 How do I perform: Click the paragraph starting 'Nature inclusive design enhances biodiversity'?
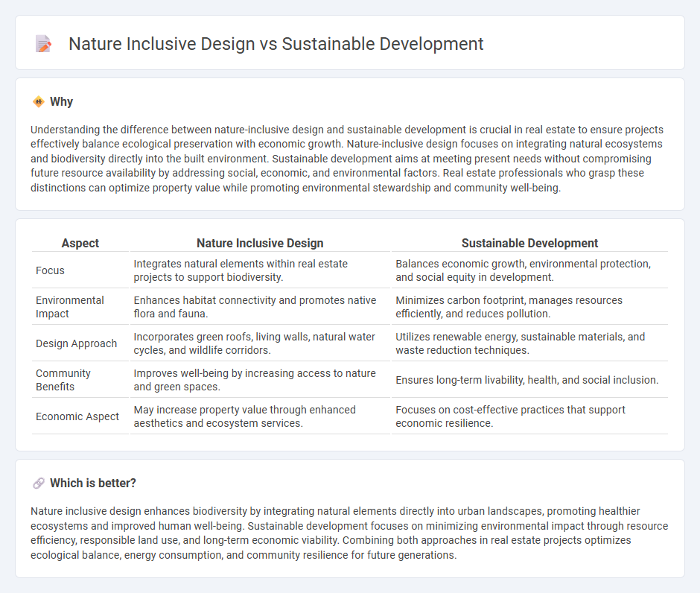coord(349,533)
